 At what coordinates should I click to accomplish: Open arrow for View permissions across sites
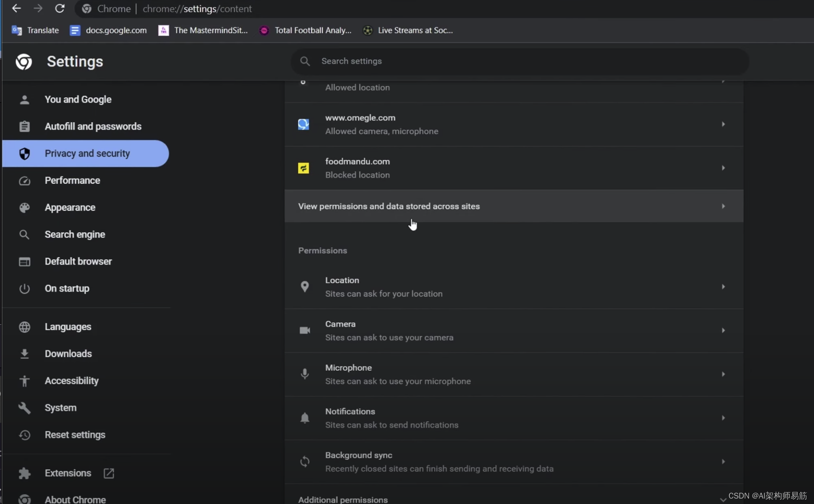[x=723, y=206]
